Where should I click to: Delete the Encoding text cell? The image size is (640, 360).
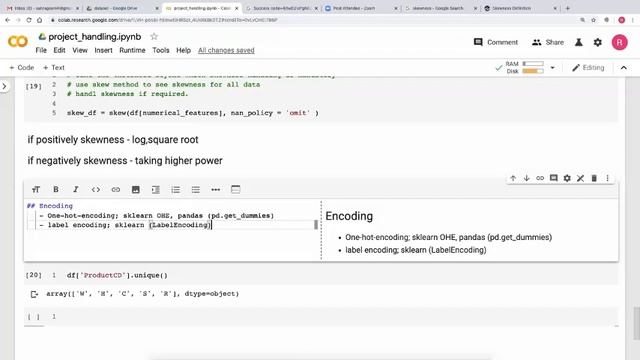pos(594,178)
